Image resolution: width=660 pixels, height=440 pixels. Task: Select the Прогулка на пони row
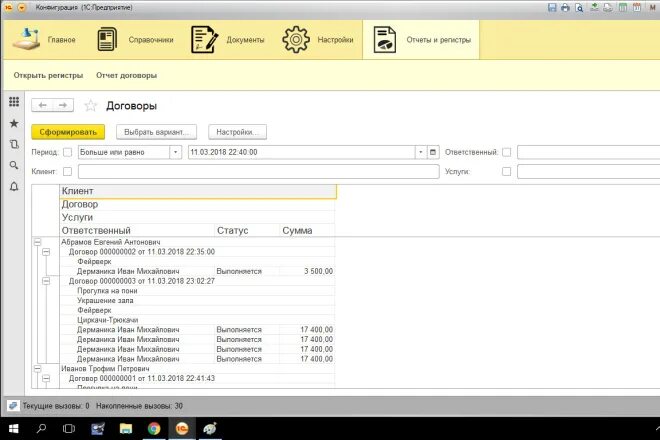[x=198, y=291]
